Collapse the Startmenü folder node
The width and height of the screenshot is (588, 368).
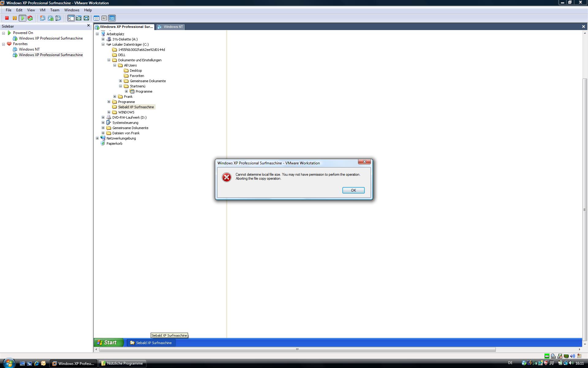121,86
